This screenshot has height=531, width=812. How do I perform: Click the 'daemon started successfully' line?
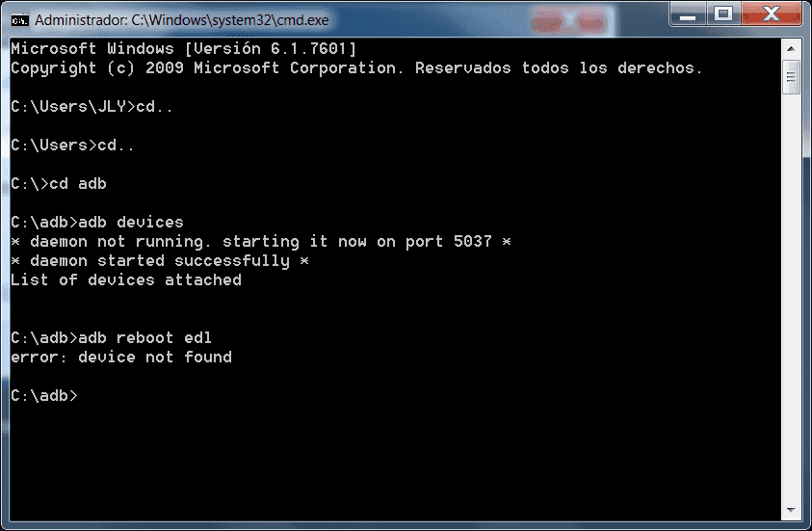[x=160, y=260]
